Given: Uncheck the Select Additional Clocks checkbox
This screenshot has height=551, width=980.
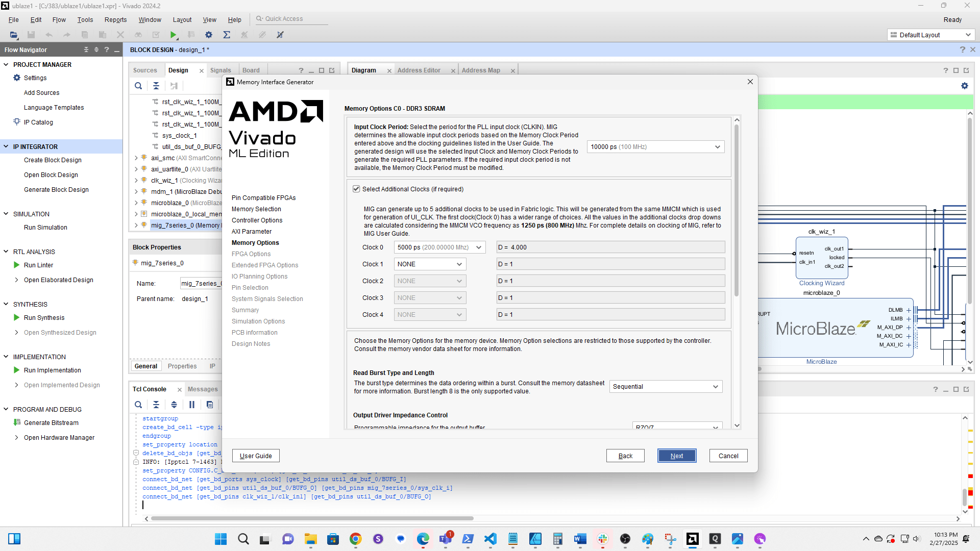Looking at the screenshot, I should click(x=356, y=189).
